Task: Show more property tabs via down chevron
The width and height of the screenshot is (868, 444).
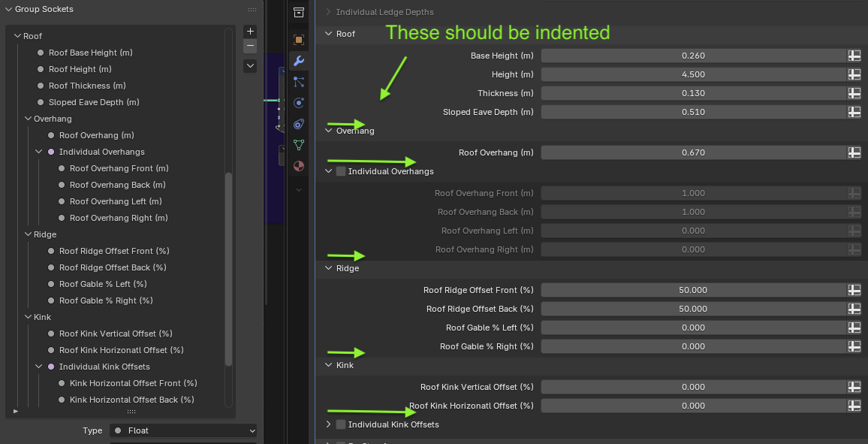Action: pyautogui.click(x=299, y=190)
